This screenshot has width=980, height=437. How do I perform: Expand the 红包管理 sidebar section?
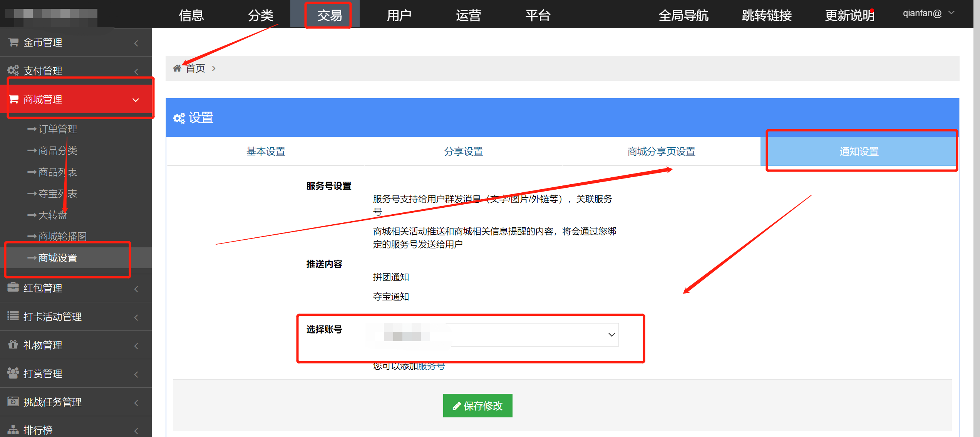[76, 288]
